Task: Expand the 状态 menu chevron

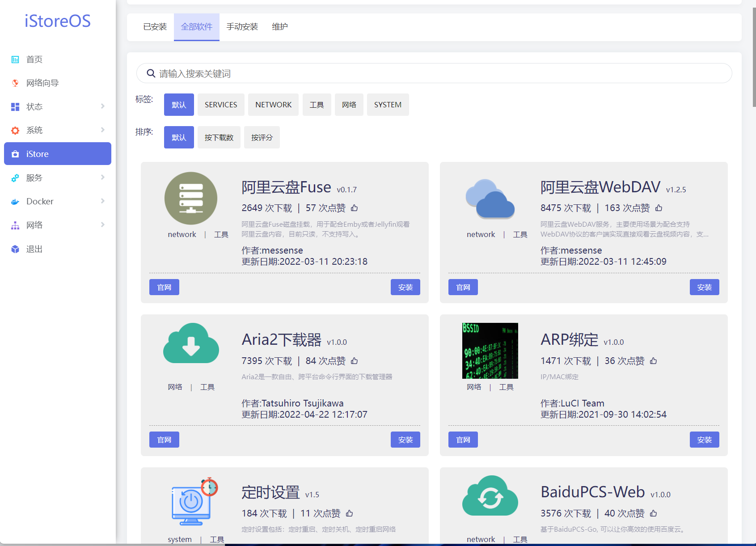Action: click(x=103, y=106)
